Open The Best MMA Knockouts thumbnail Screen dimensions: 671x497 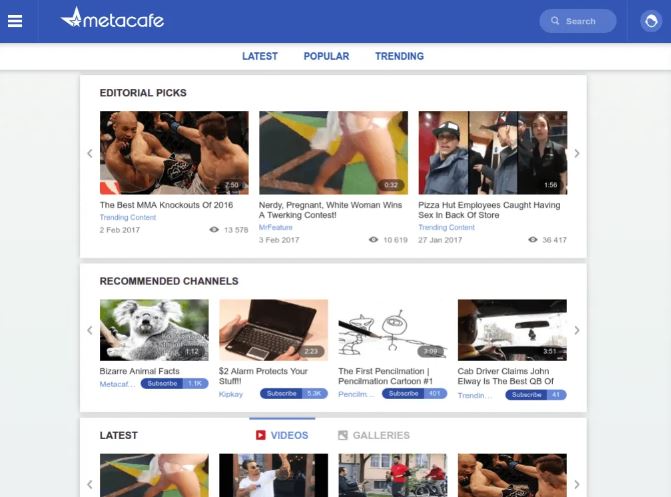click(174, 153)
